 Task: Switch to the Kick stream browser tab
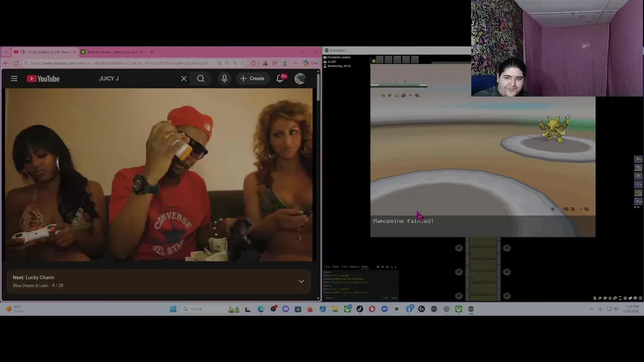(112, 52)
